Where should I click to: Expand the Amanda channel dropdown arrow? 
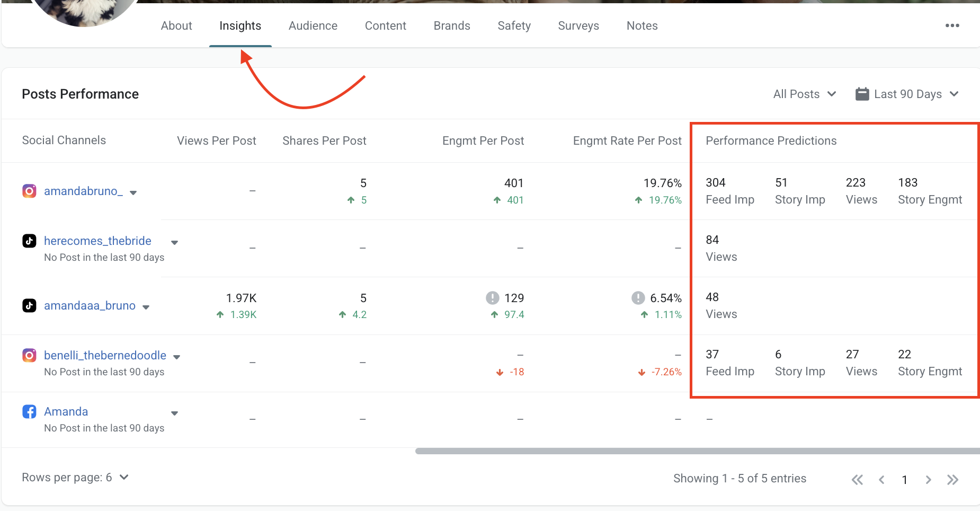point(174,413)
